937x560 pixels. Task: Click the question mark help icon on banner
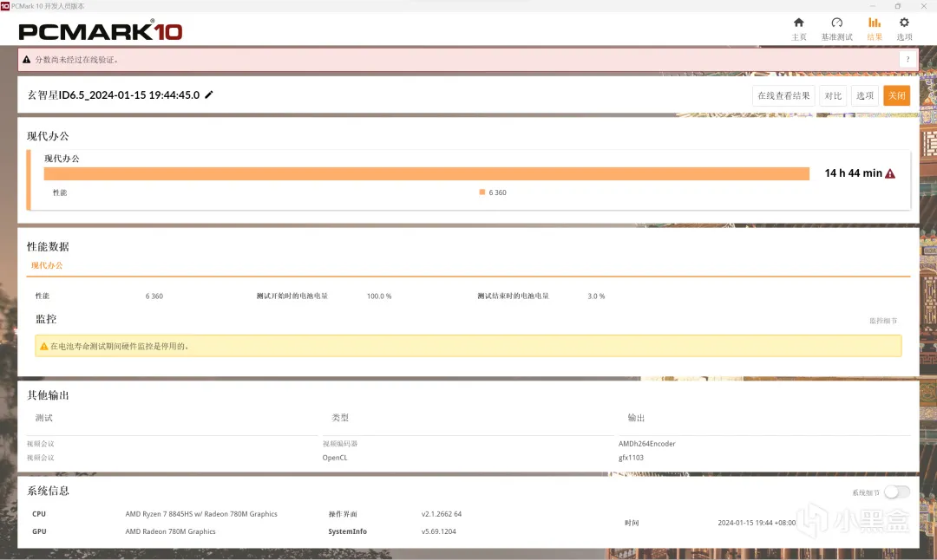[x=908, y=60]
